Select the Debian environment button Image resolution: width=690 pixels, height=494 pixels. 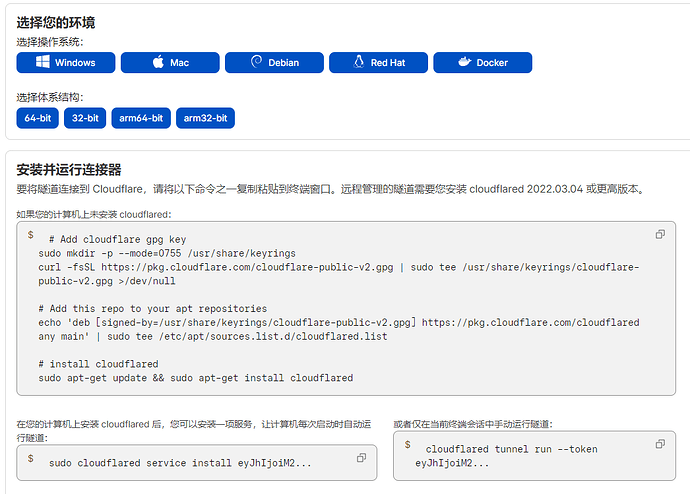[274, 62]
